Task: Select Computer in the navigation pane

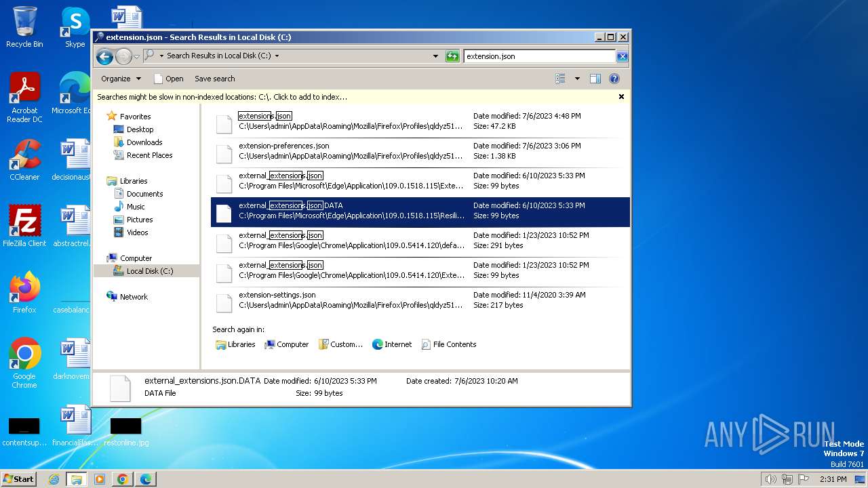Action: pyautogui.click(x=136, y=258)
